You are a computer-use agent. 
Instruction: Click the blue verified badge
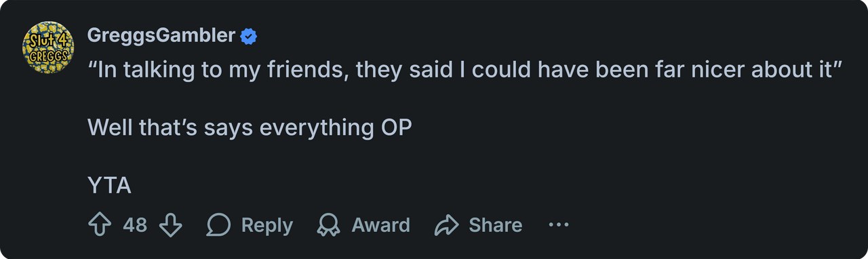[249, 36]
